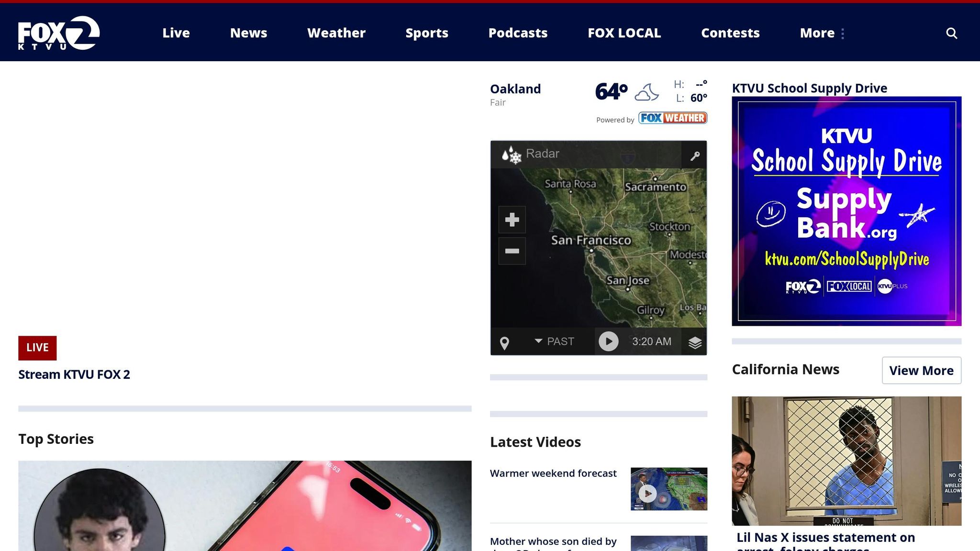Click the 64° current temperature
The image size is (980, 551).
pos(611,91)
